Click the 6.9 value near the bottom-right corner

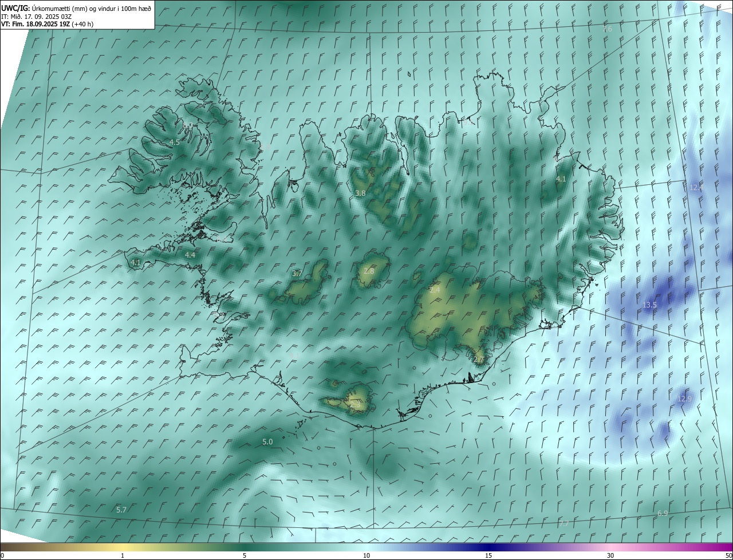coord(663,514)
